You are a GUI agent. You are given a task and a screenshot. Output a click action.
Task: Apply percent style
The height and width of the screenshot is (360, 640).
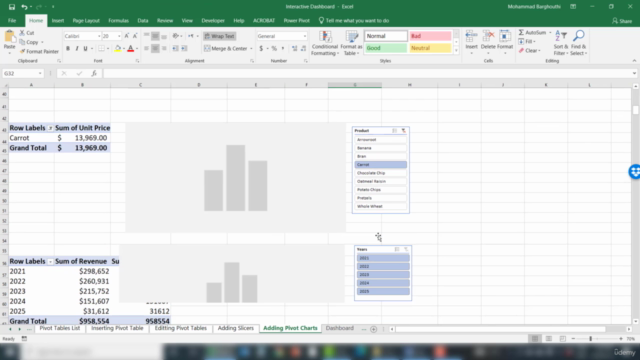pyautogui.click(x=274, y=49)
